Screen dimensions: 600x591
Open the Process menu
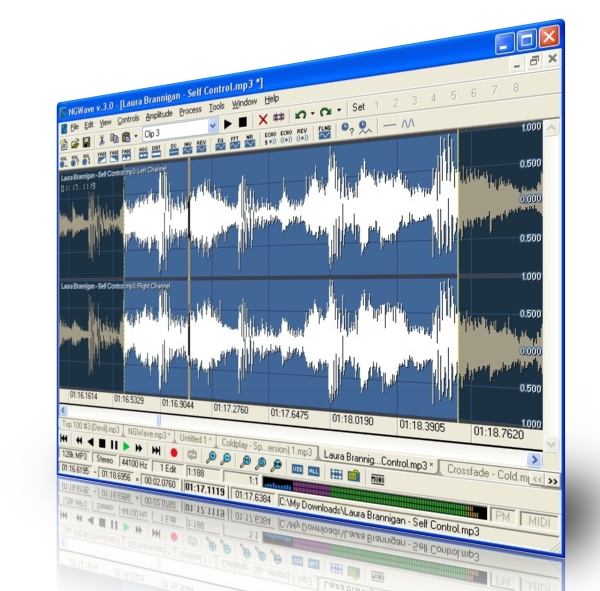coord(190,111)
